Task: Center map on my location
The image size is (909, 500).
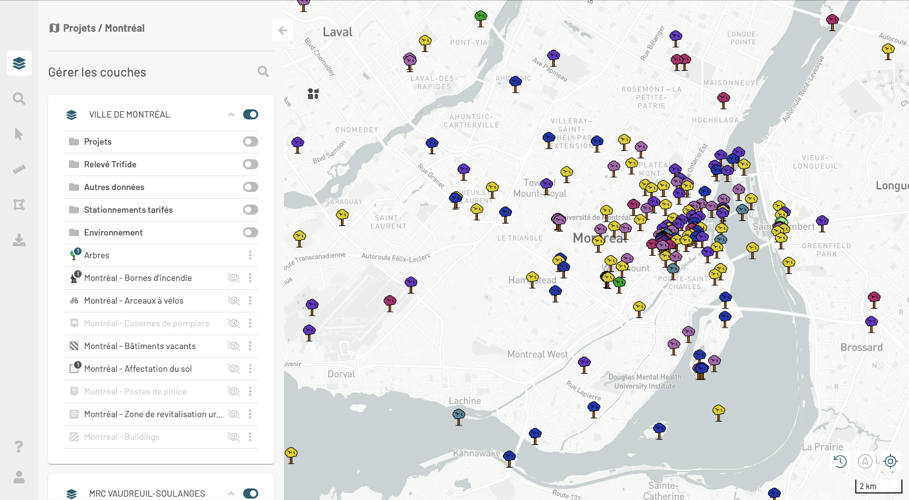Action: [x=890, y=461]
